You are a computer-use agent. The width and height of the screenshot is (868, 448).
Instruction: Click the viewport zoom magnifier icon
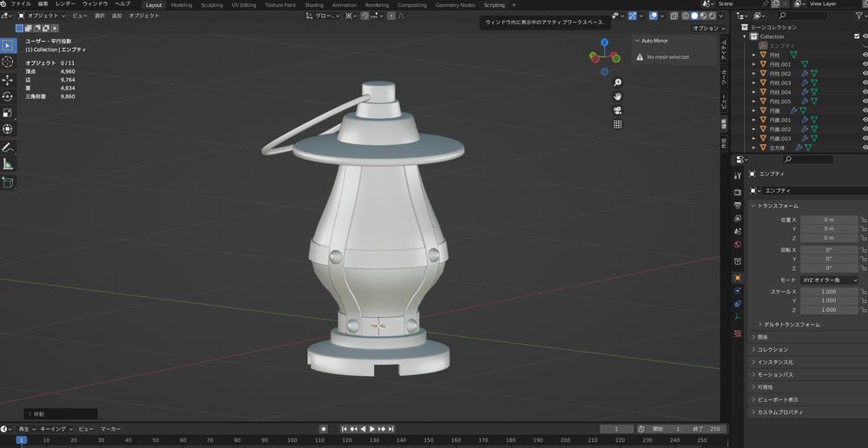(x=617, y=82)
